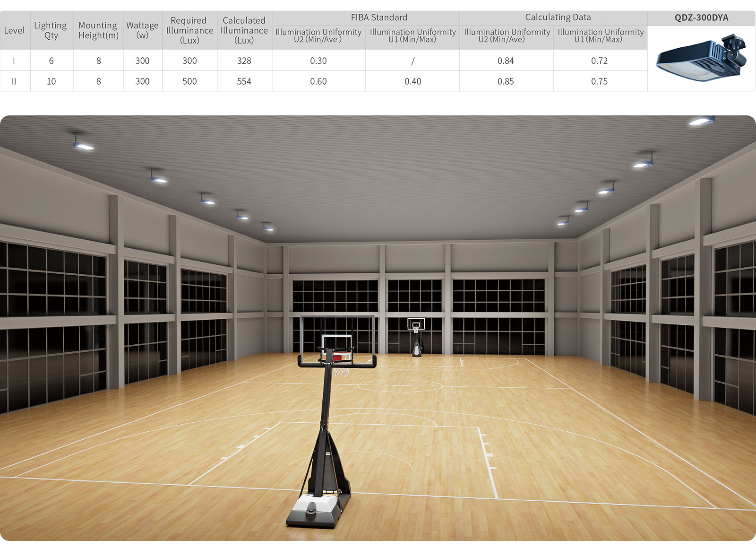Click the Wattage (w) column header

tap(142, 30)
